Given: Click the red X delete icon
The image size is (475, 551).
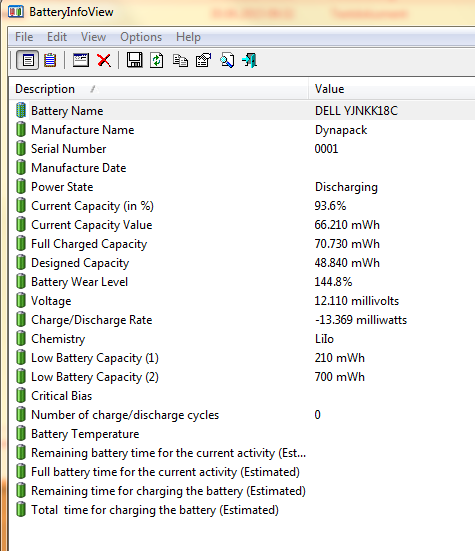Looking at the screenshot, I should tap(104, 60).
